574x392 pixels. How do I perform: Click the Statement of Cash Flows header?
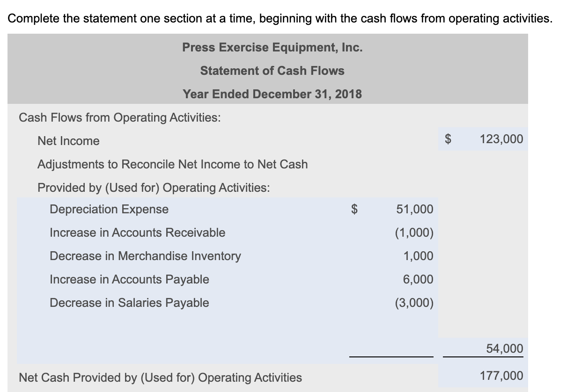tap(272, 71)
